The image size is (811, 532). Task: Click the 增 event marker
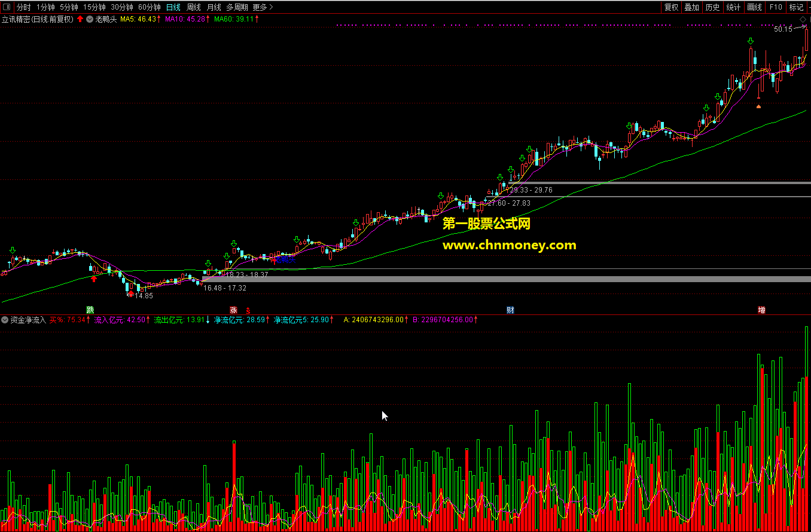coord(761,310)
